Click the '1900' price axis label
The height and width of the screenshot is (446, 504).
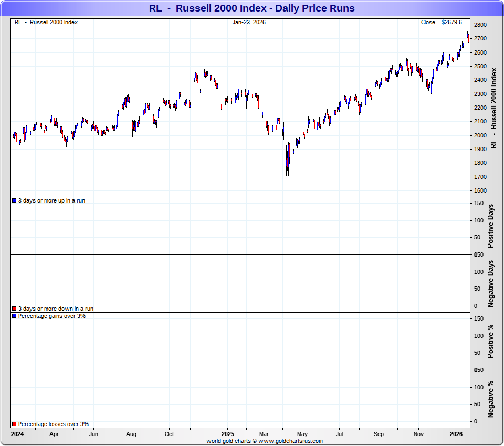click(x=480, y=149)
